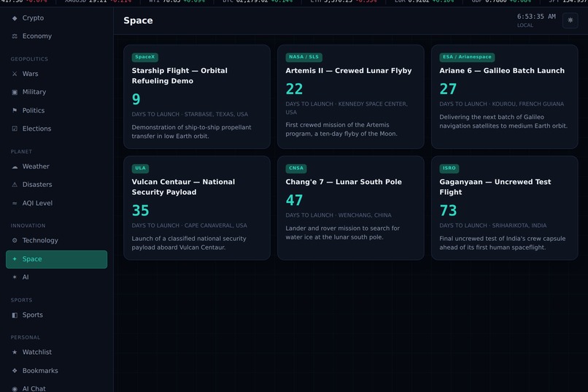The width and height of the screenshot is (588, 392).
Task: Click the PERSONAL section header in sidebar
Action: coord(25,337)
